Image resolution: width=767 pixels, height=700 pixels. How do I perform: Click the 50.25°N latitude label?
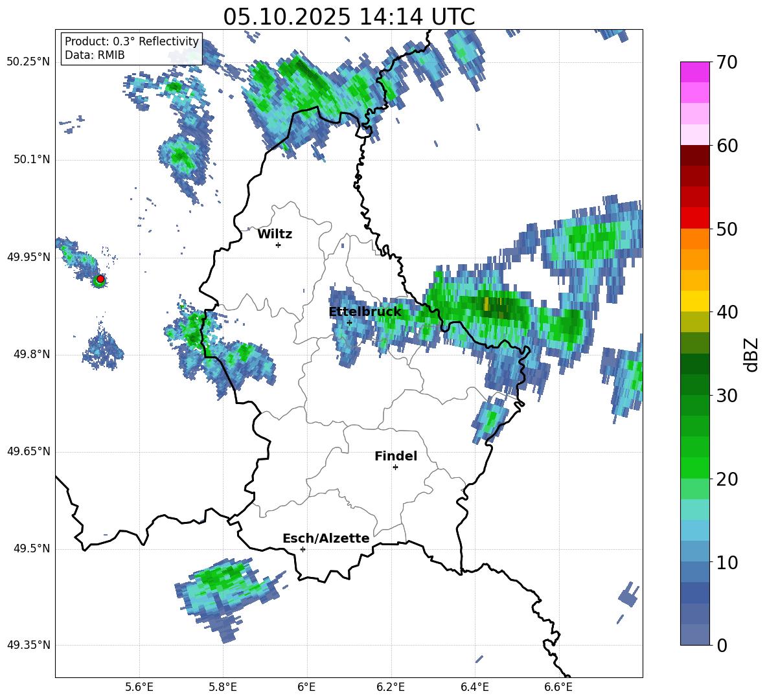pos(29,62)
